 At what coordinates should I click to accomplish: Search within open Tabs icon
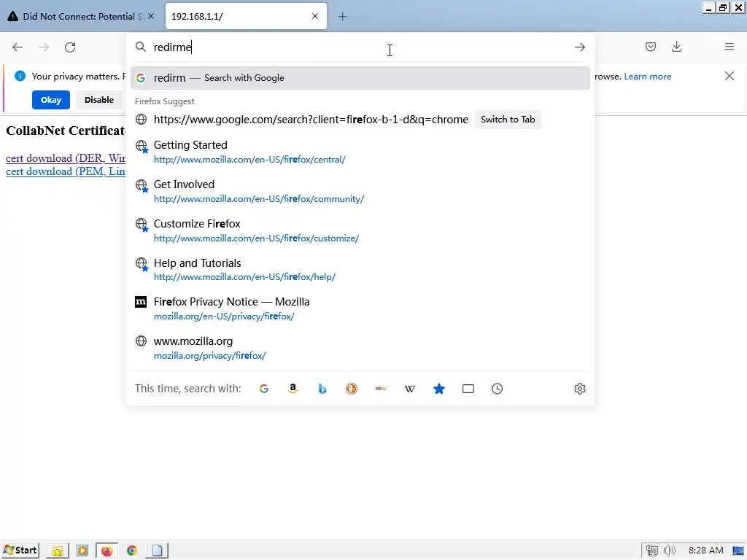(x=468, y=389)
